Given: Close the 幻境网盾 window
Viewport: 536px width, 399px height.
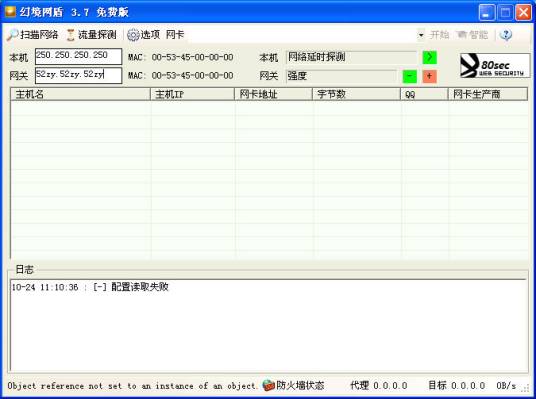Looking at the screenshot, I should (523, 13).
